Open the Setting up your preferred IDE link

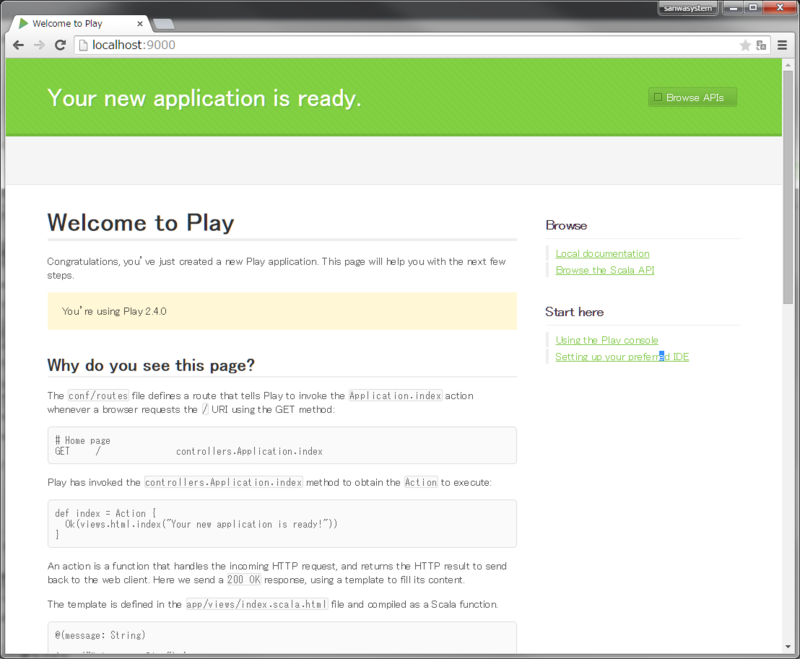click(622, 357)
